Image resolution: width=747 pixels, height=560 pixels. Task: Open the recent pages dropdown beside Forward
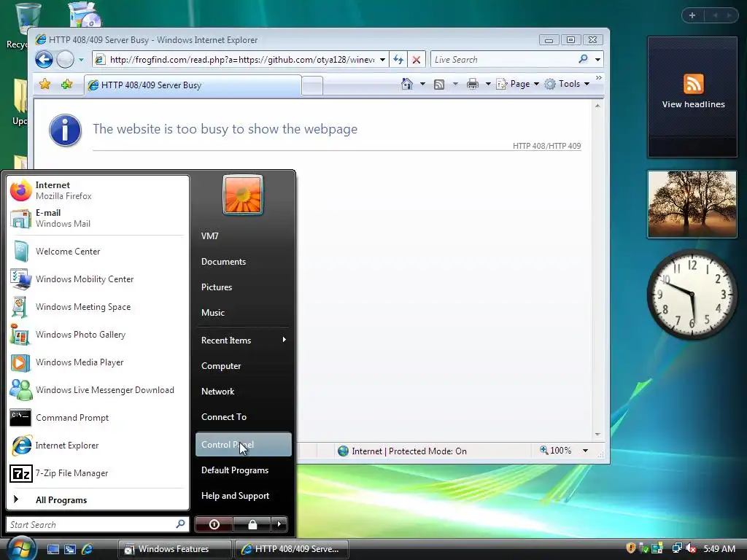(81, 60)
